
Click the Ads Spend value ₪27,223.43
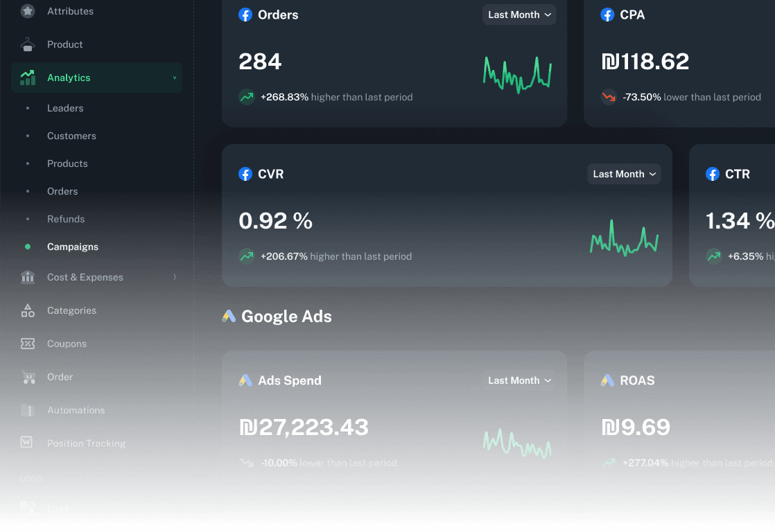(304, 427)
